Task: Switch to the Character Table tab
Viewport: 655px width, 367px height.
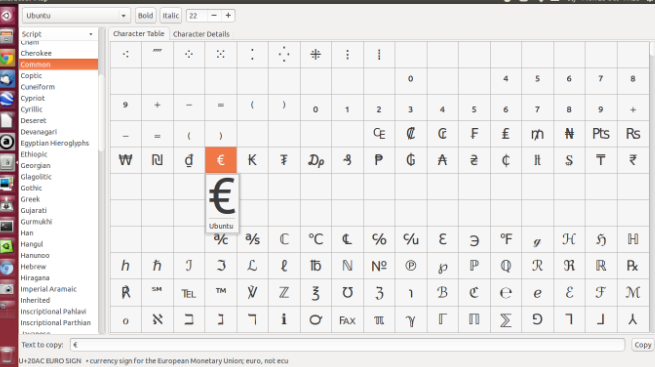Action: click(x=139, y=33)
